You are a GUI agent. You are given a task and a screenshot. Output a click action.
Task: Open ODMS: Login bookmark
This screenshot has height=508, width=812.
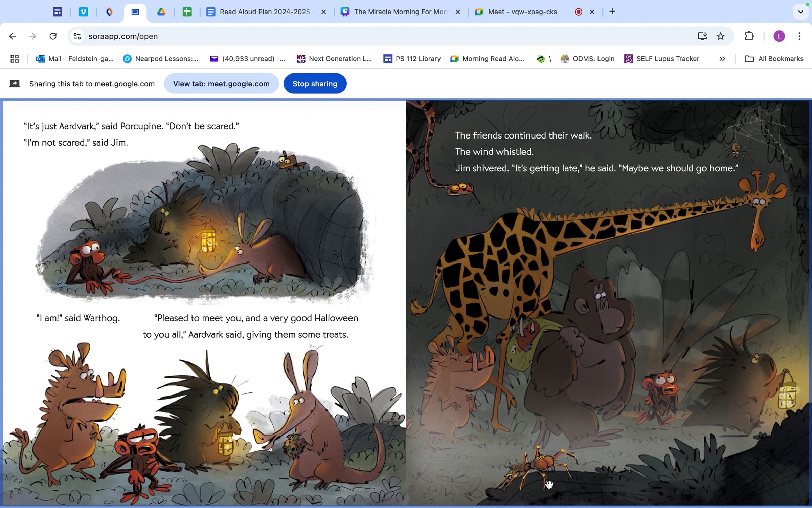pyautogui.click(x=588, y=59)
